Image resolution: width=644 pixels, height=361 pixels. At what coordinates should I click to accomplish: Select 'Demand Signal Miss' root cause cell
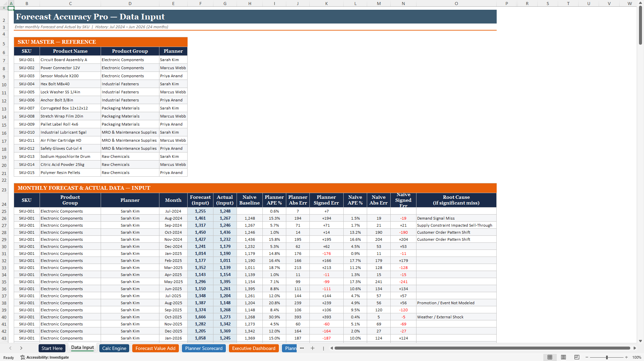456,218
